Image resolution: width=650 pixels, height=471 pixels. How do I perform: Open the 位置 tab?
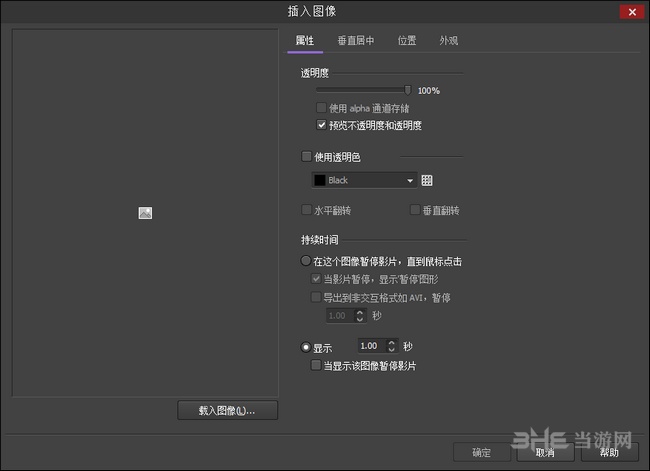coord(407,41)
